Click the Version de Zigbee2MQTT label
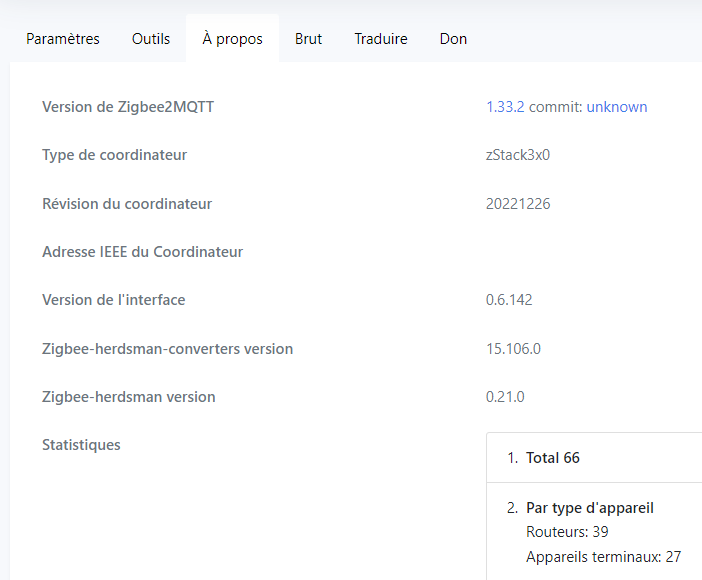 pyautogui.click(x=128, y=107)
